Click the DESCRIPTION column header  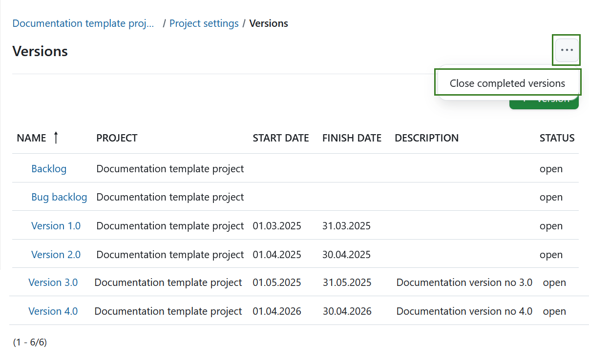[x=426, y=138]
